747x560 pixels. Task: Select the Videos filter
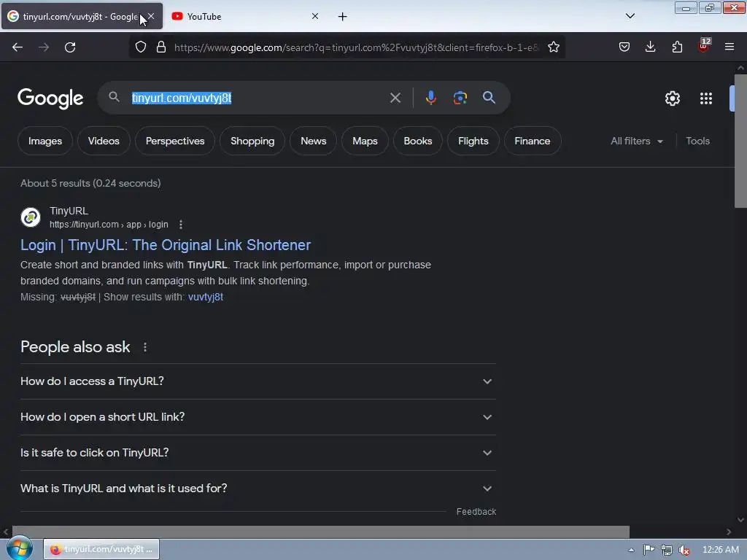[x=104, y=141]
